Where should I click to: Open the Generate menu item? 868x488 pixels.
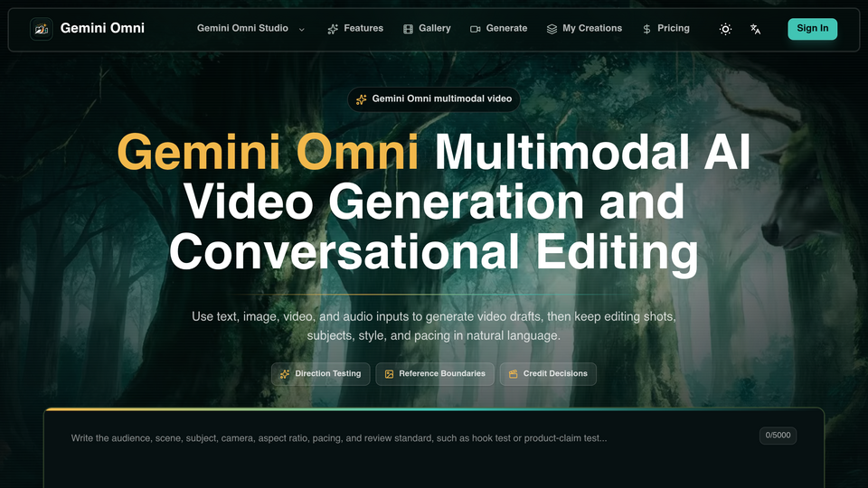coord(499,29)
